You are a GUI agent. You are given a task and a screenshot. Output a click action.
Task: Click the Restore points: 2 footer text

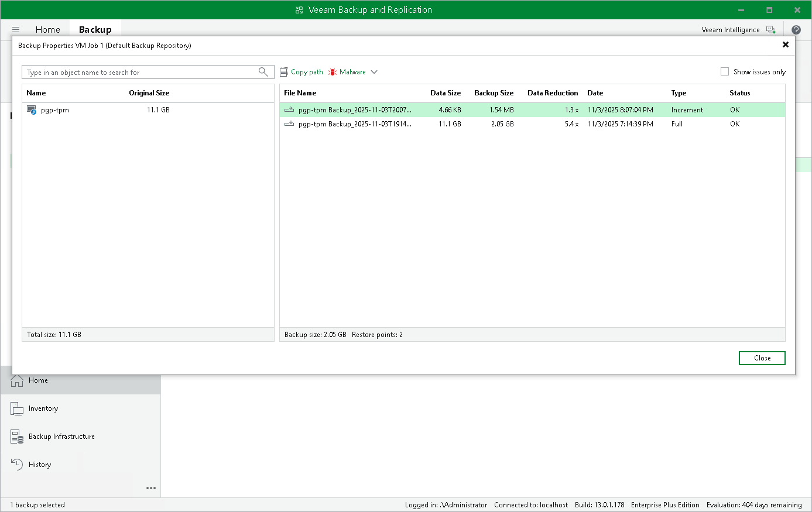(x=377, y=335)
